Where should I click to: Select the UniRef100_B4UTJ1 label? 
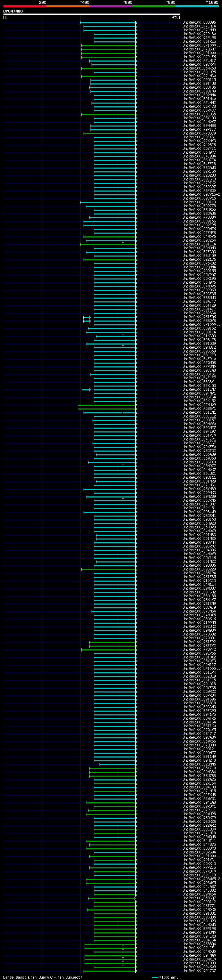point(199,841)
